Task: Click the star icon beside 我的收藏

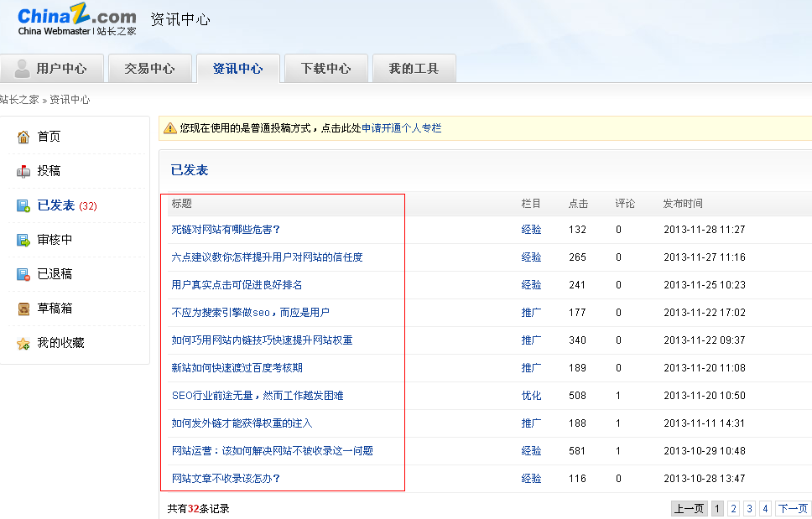Action: coord(23,343)
